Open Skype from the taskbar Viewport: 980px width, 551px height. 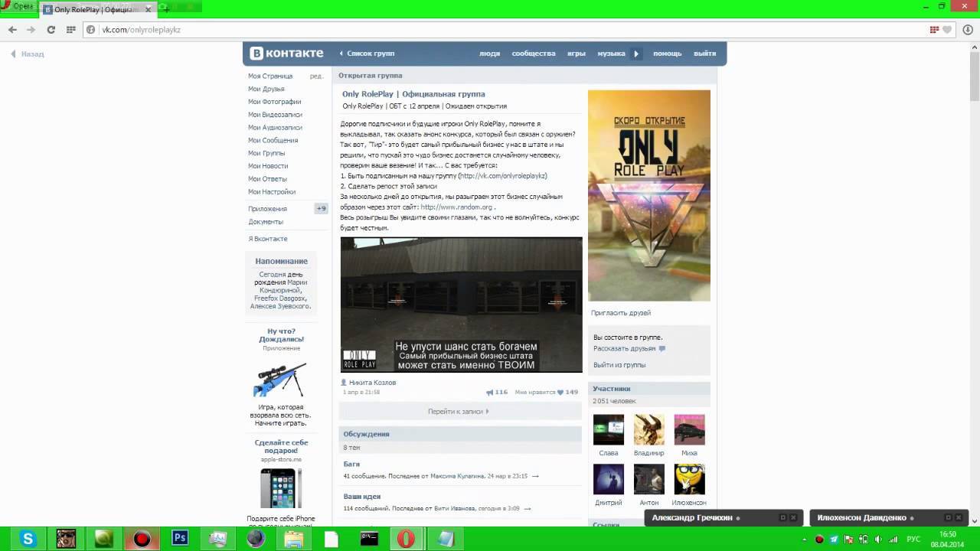(x=28, y=539)
